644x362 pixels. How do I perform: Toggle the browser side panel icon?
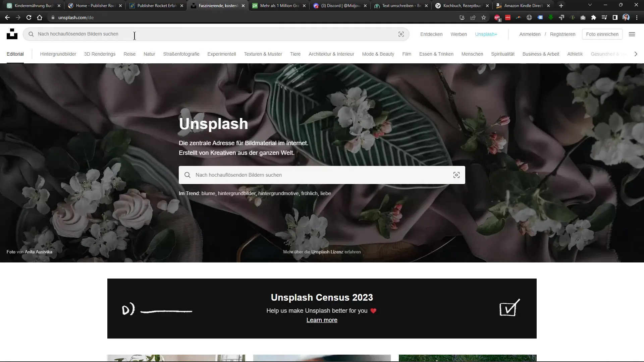[x=615, y=17]
